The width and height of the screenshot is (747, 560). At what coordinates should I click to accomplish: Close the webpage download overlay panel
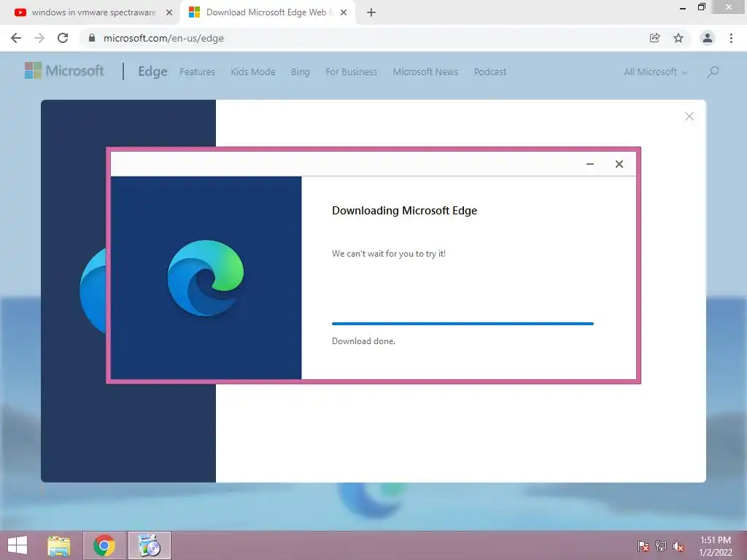pyautogui.click(x=689, y=116)
